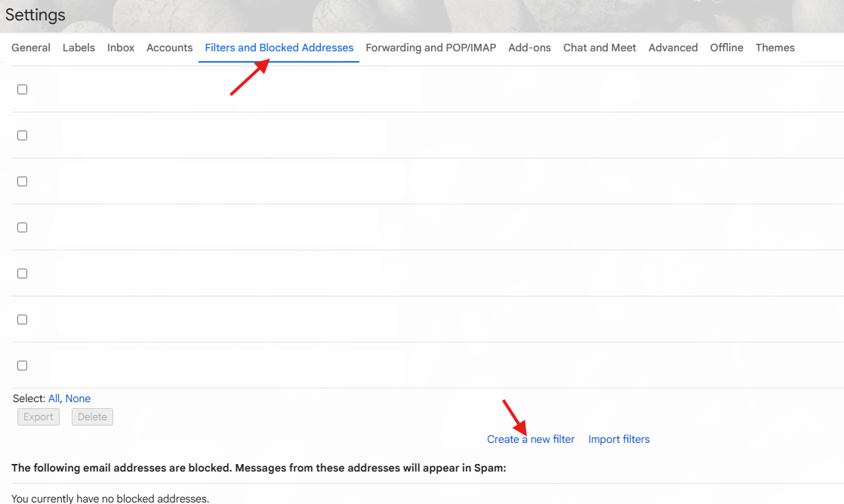
Task: Click the Delete filters button
Action: click(x=92, y=417)
